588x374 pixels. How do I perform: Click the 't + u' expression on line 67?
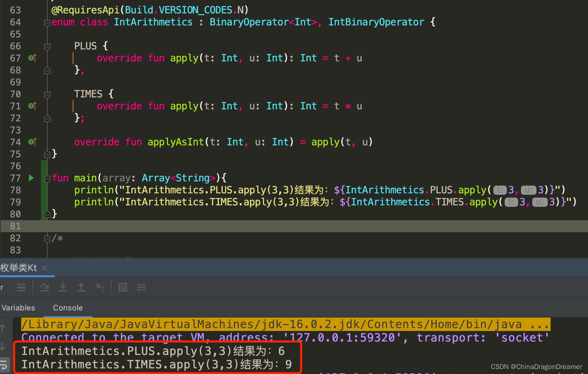(x=348, y=58)
